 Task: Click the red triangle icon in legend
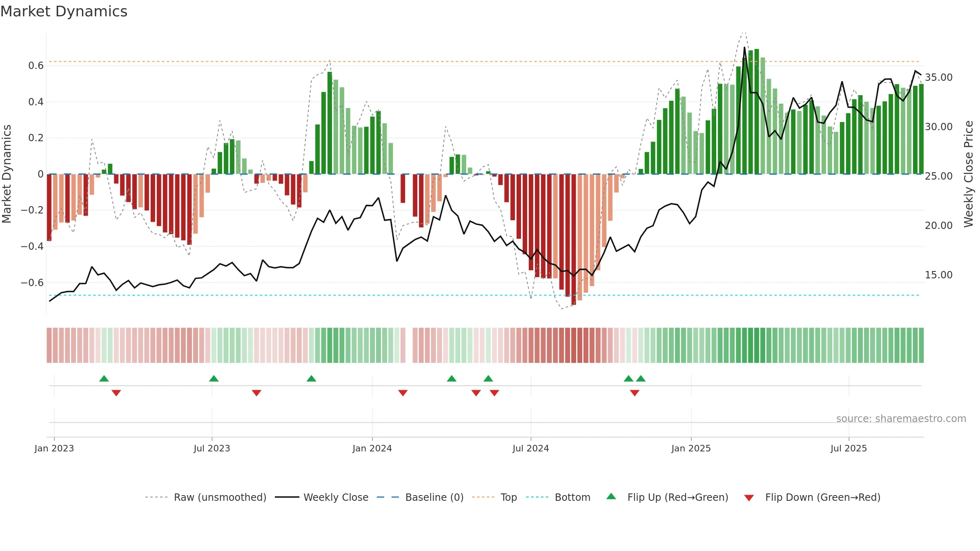coord(749,498)
